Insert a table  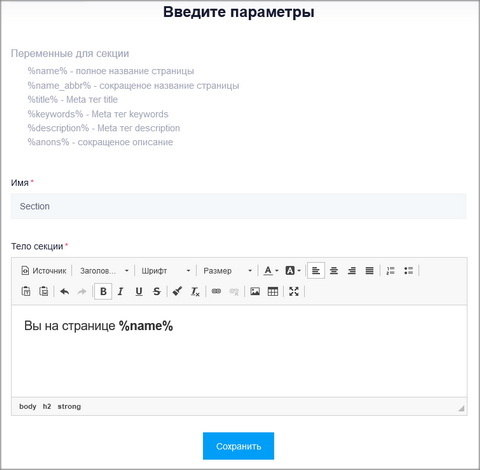273,291
